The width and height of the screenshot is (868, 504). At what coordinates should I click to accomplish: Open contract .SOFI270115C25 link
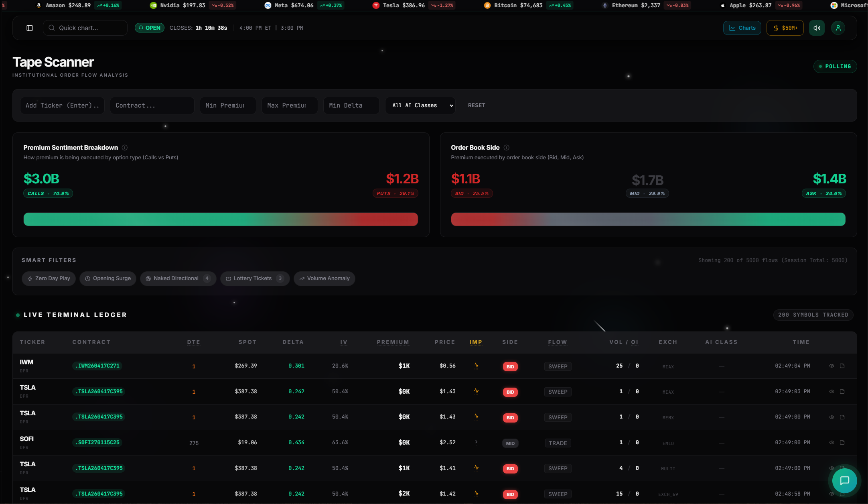point(97,442)
